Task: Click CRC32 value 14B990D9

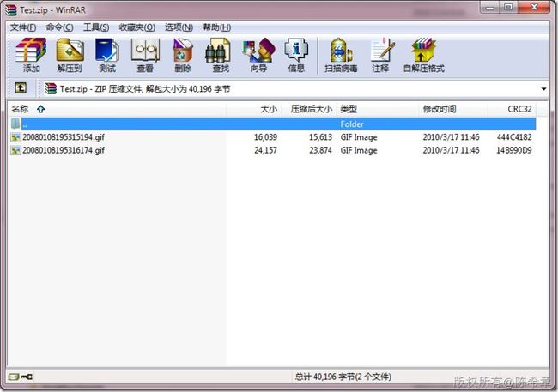Action: (x=514, y=150)
